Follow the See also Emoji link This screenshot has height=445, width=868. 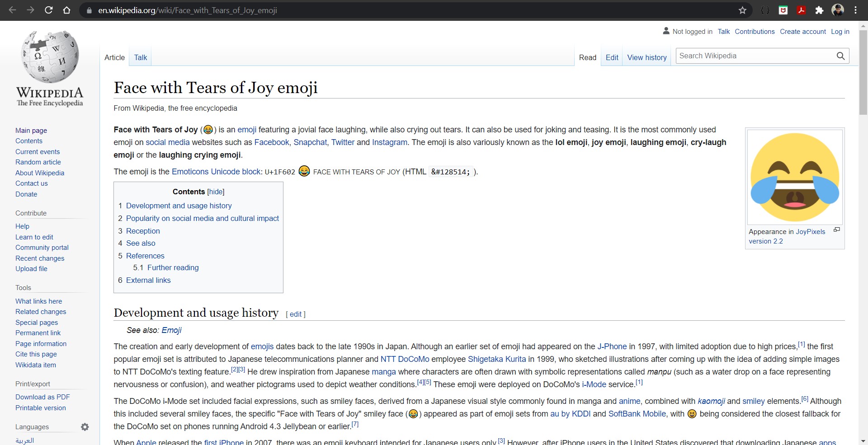pos(171,330)
